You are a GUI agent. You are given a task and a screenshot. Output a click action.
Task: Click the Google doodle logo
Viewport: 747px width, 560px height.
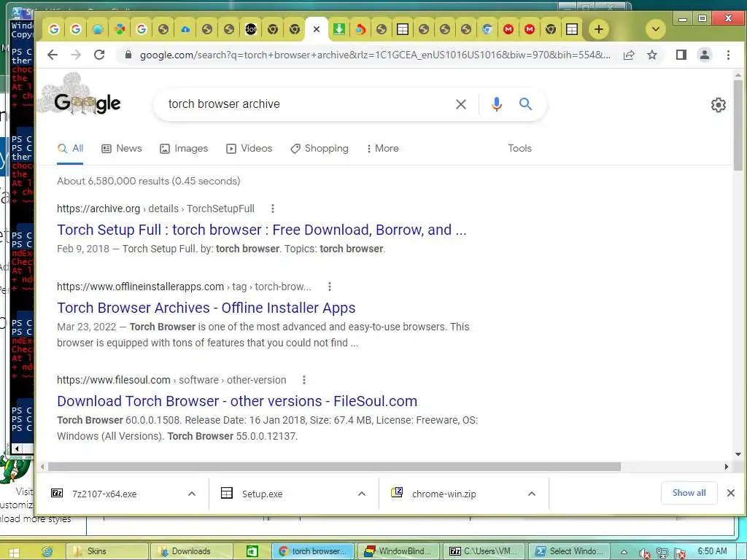click(81, 96)
